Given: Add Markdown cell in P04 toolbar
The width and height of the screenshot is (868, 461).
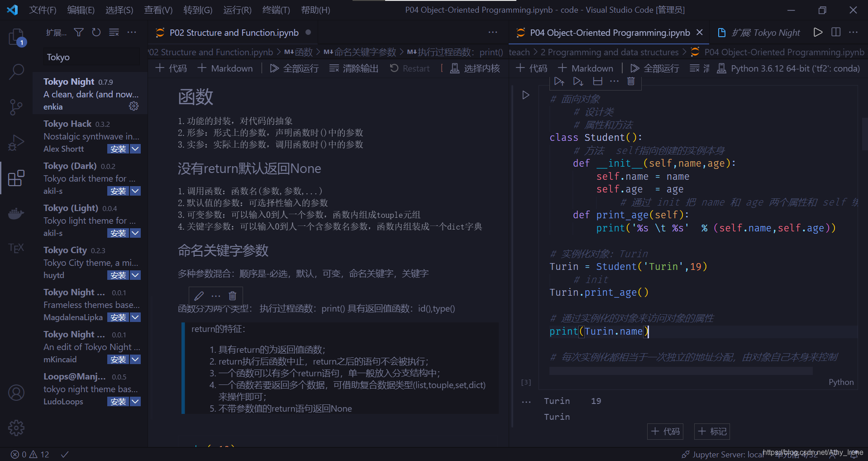Looking at the screenshot, I should (x=586, y=68).
